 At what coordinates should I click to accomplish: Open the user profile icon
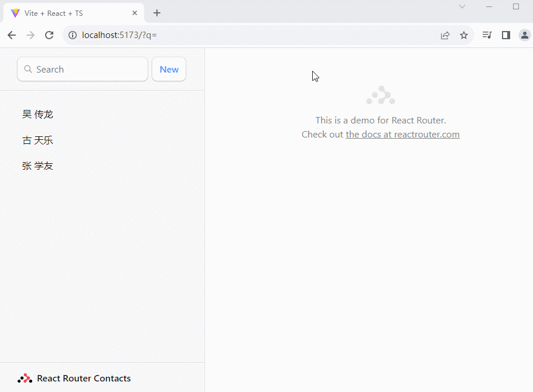[x=525, y=35]
